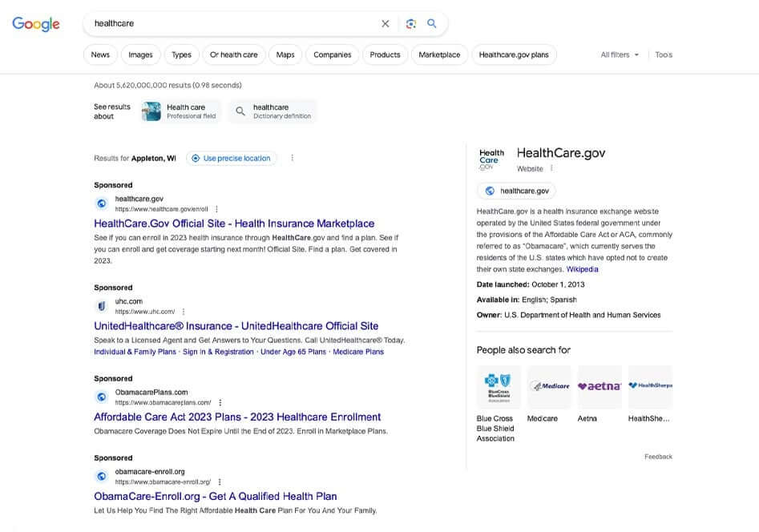Click three-dot menu beside Website label
759x532 pixels.
pyautogui.click(x=551, y=169)
